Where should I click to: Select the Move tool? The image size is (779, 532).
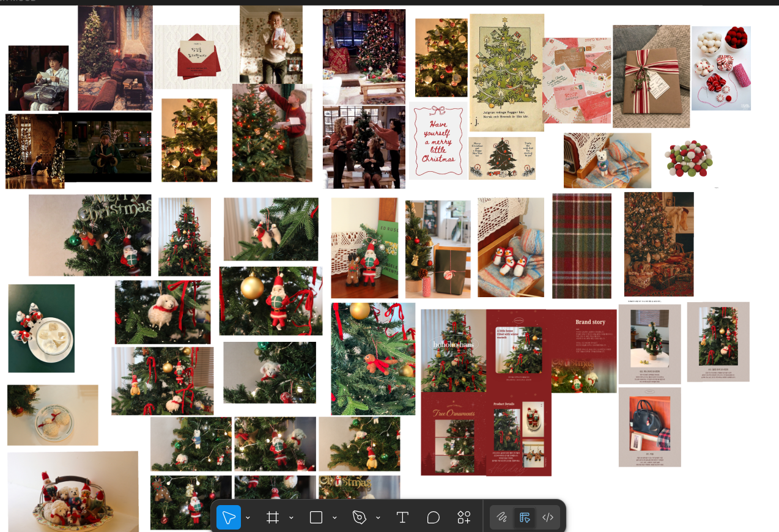229,518
